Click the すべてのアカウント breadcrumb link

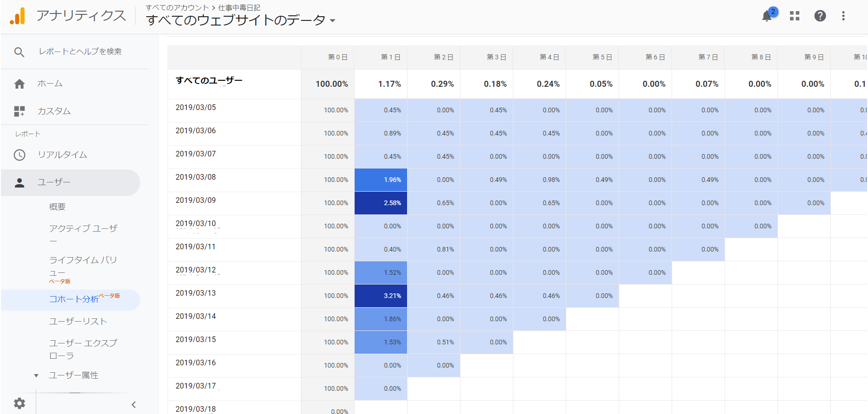coord(177,8)
